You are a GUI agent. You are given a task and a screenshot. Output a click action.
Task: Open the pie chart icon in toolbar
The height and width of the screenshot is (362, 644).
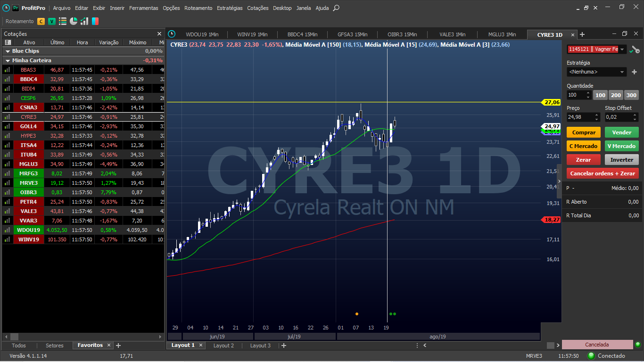coord(74,21)
